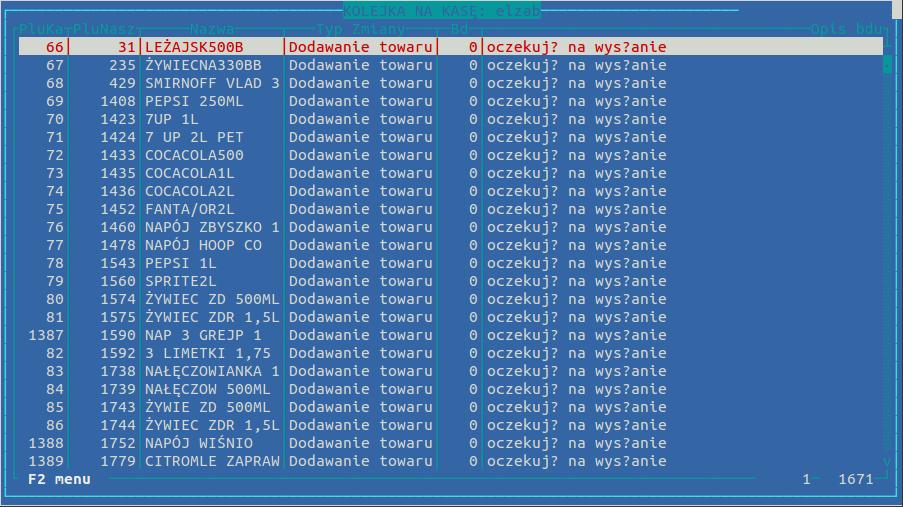Select the NAPÓJ HOOP CO row
The height and width of the screenshot is (507, 903).
(450, 245)
